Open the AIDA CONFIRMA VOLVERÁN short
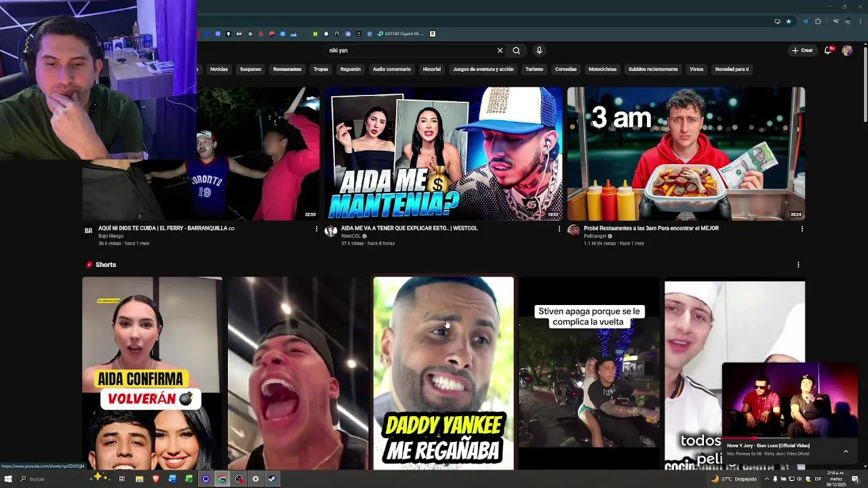868x488 pixels. [152, 373]
